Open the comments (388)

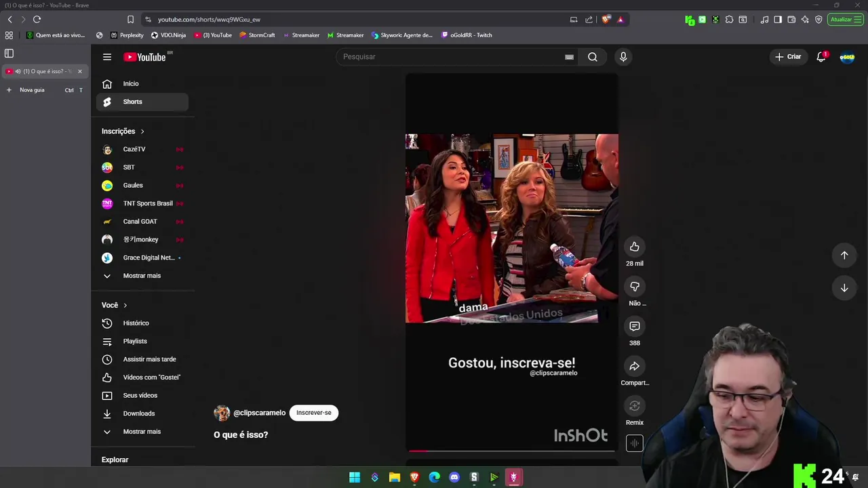click(635, 327)
